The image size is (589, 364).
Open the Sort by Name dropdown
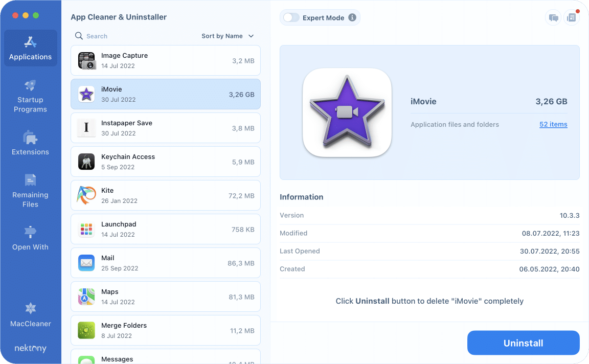tap(228, 36)
